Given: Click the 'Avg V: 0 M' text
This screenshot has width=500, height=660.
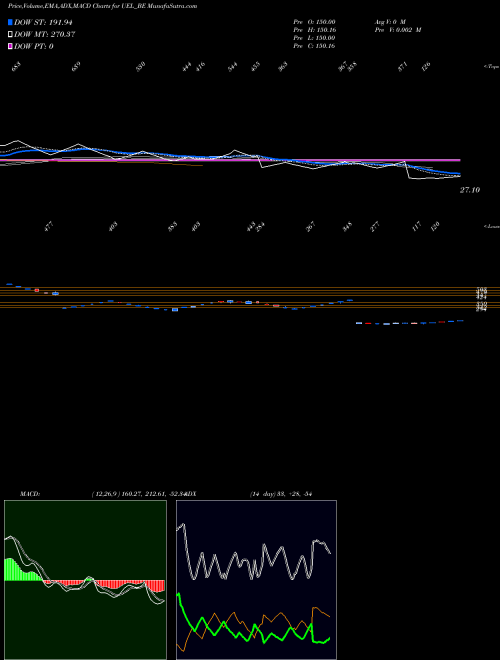Looking at the screenshot, I should 390,22.
